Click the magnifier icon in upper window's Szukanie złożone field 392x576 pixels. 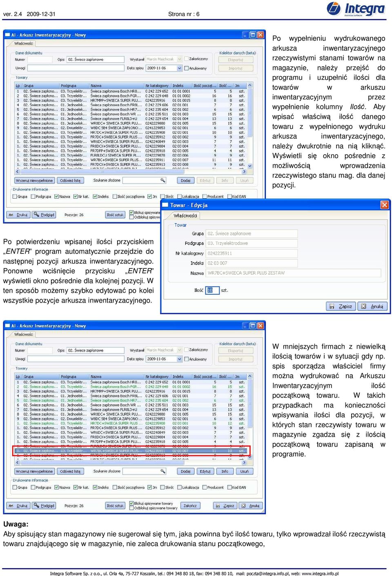tap(163, 180)
